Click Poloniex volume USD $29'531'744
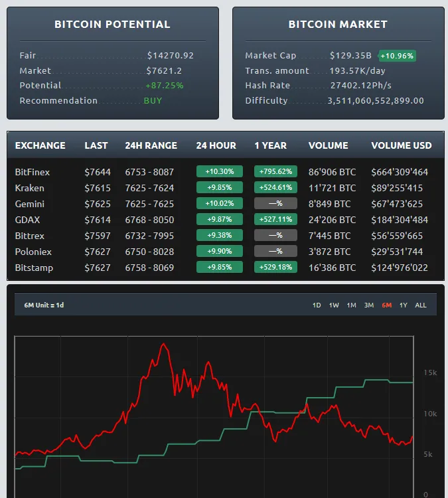The image size is (448, 498). coord(397,252)
